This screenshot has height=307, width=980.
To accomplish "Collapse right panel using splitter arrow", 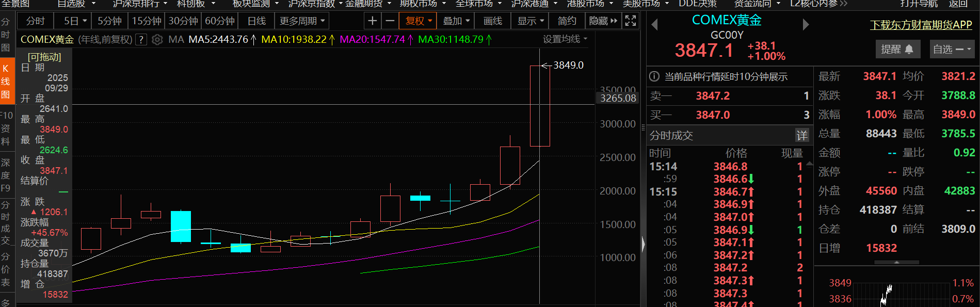I will click(x=643, y=244).
